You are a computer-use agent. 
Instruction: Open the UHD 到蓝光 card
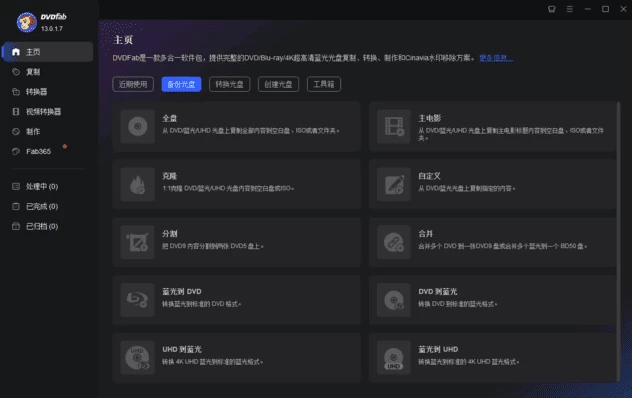click(237, 358)
